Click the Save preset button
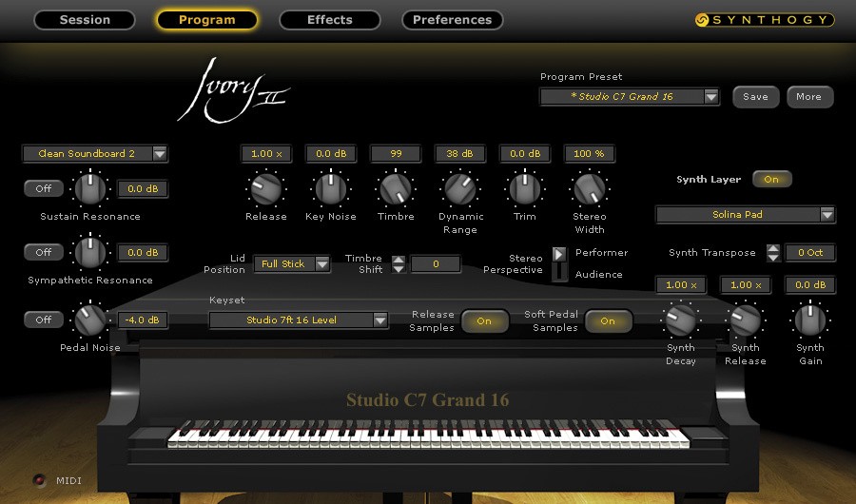Viewport: 856px width, 504px height. (755, 96)
